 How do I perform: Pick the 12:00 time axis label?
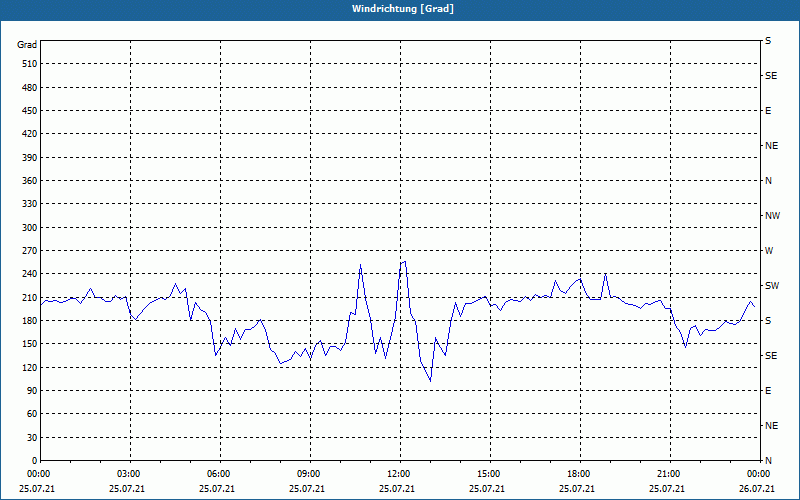[397, 474]
